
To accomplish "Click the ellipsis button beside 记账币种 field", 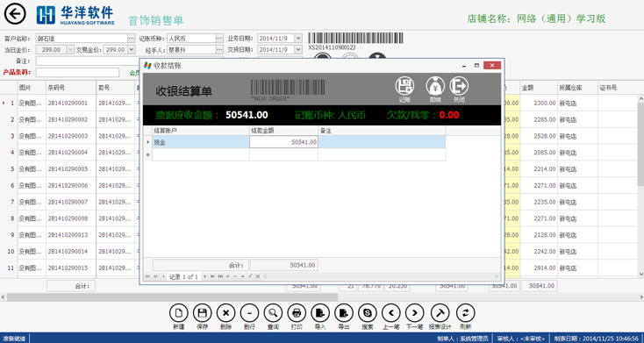I will [219, 39].
